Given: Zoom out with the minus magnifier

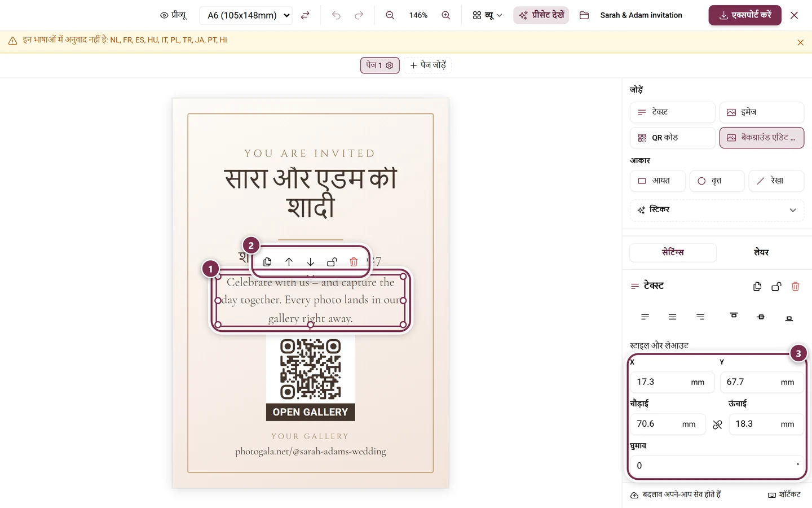Looking at the screenshot, I should (x=390, y=15).
